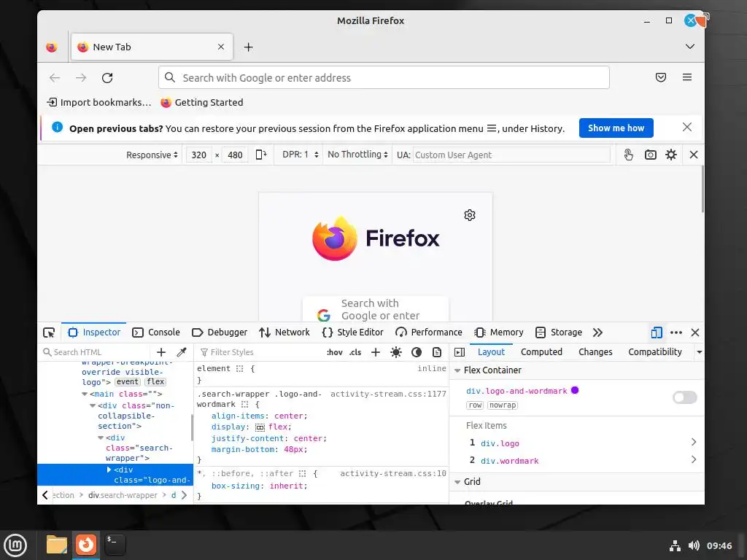Create a new node in HTML
This screenshot has height=560, width=747.
(x=161, y=352)
